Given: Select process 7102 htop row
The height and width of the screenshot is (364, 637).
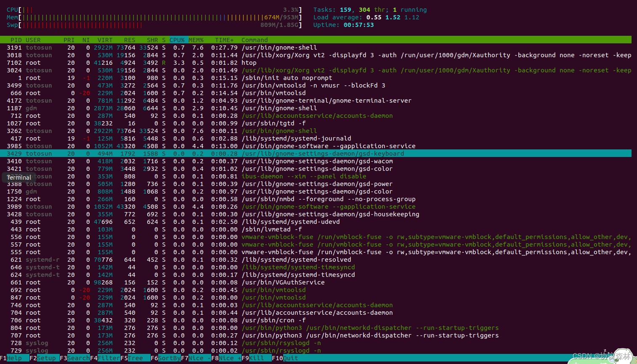Looking at the screenshot, I should 316,63.
